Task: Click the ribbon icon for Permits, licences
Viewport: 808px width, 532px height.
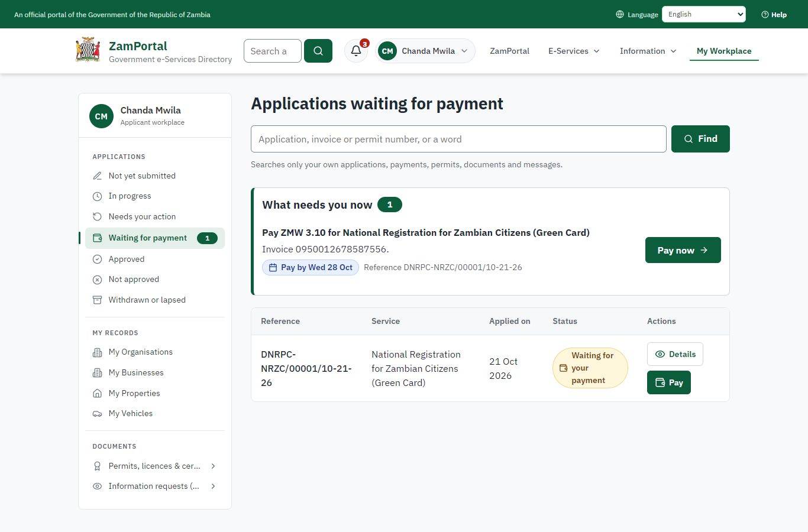Action: [98, 466]
